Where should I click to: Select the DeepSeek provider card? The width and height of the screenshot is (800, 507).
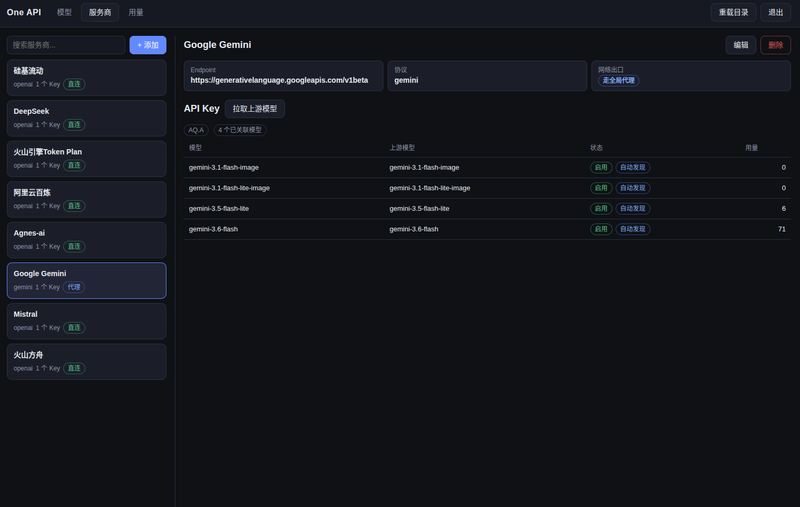87,118
